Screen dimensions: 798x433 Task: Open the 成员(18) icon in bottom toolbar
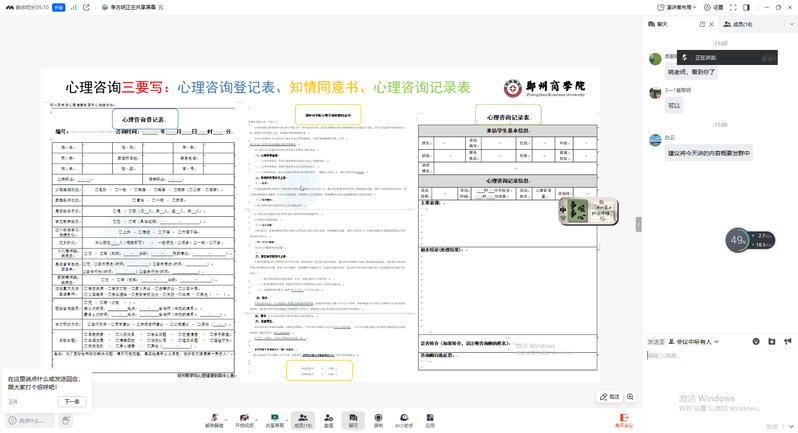click(x=301, y=418)
